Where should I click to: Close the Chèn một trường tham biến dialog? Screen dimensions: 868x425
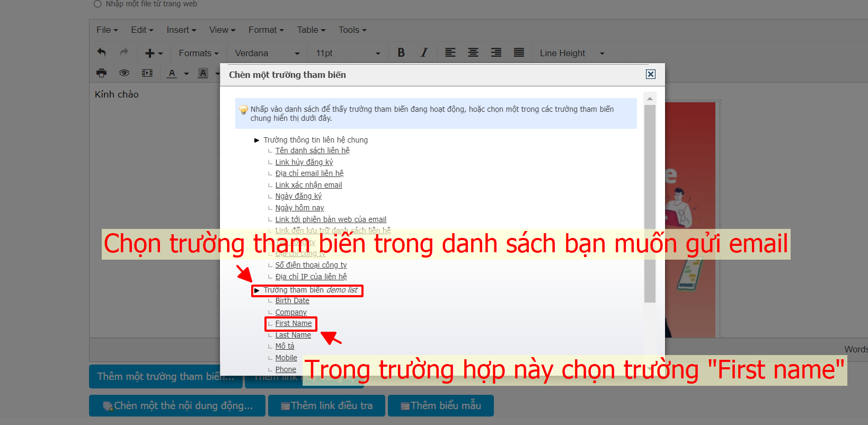(651, 74)
